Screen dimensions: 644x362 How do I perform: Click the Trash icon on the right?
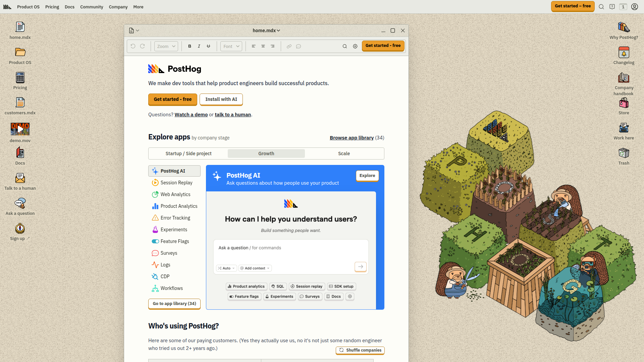click(624, 153)
